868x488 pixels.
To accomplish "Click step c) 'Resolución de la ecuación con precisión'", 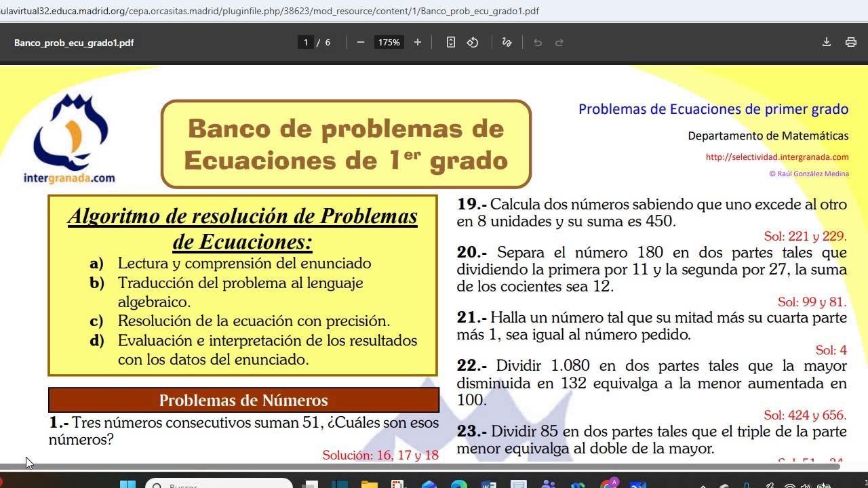I will point(254,321).
